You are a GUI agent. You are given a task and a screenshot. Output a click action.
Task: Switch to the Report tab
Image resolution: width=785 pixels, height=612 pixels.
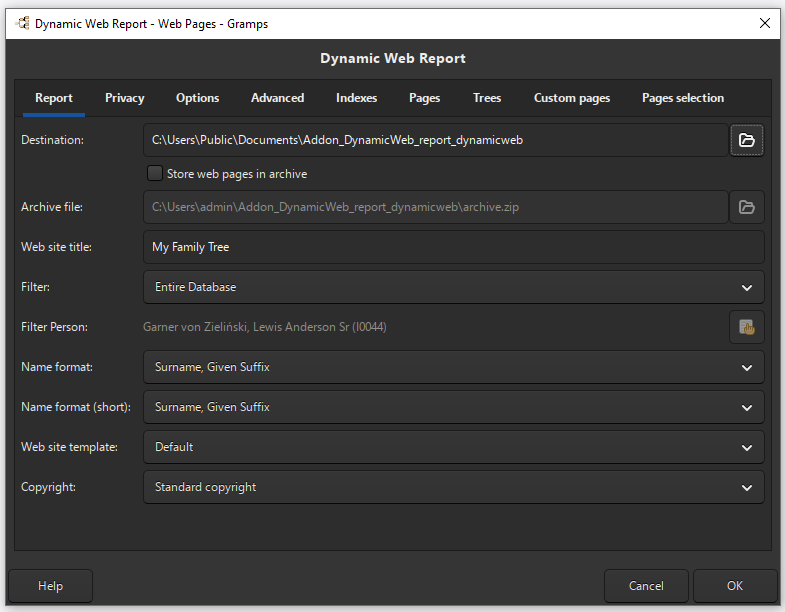[54, 98]
